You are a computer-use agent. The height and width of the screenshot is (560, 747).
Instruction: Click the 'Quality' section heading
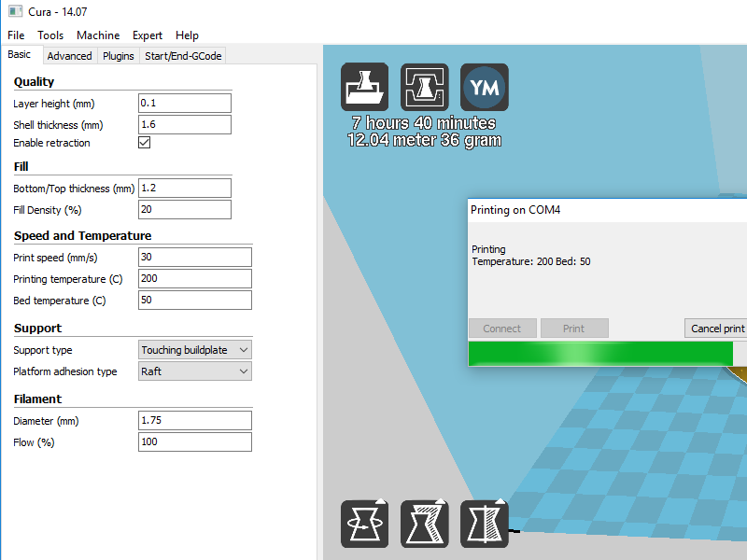(x=34, y=82)
